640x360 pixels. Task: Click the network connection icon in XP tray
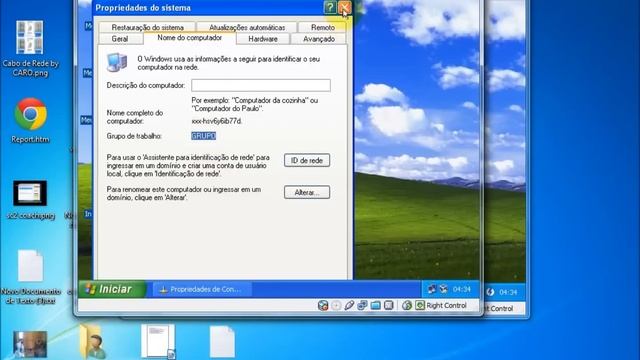tap(431, 289)
